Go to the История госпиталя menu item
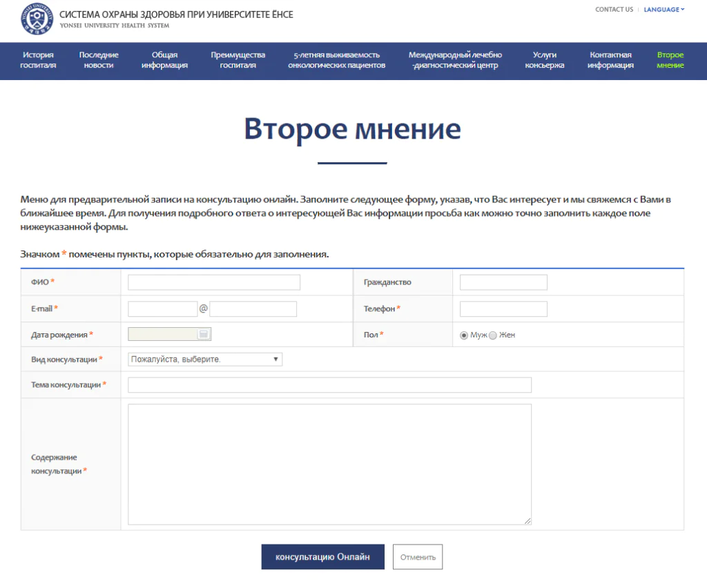707x588 pixels. (x=38, y=61)
